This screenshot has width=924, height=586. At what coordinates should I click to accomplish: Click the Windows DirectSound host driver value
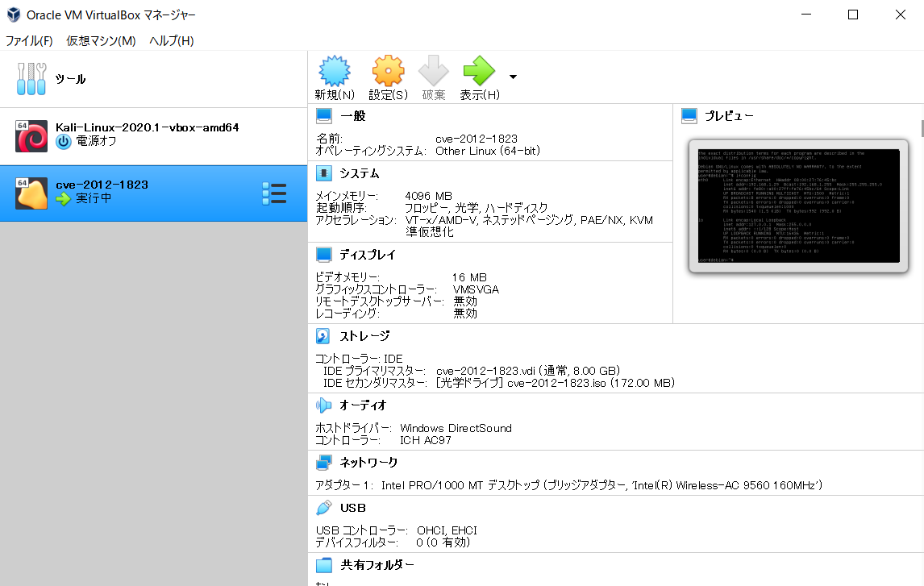point(456,428)
